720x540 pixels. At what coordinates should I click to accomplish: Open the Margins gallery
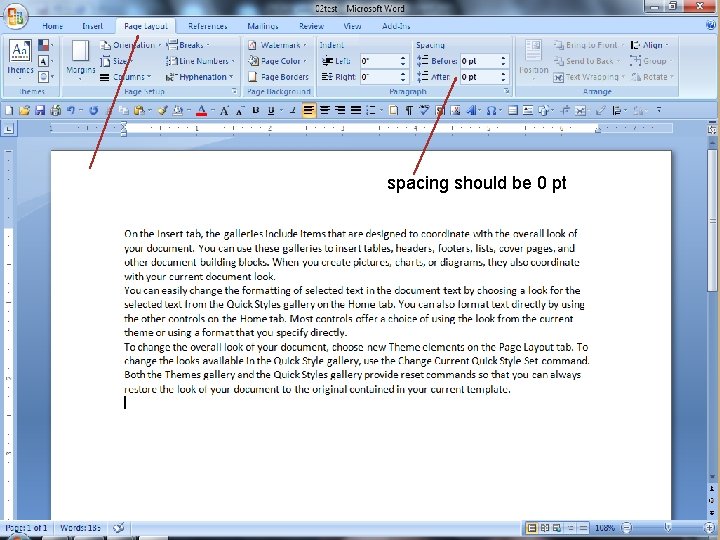(x=80, y=59)
